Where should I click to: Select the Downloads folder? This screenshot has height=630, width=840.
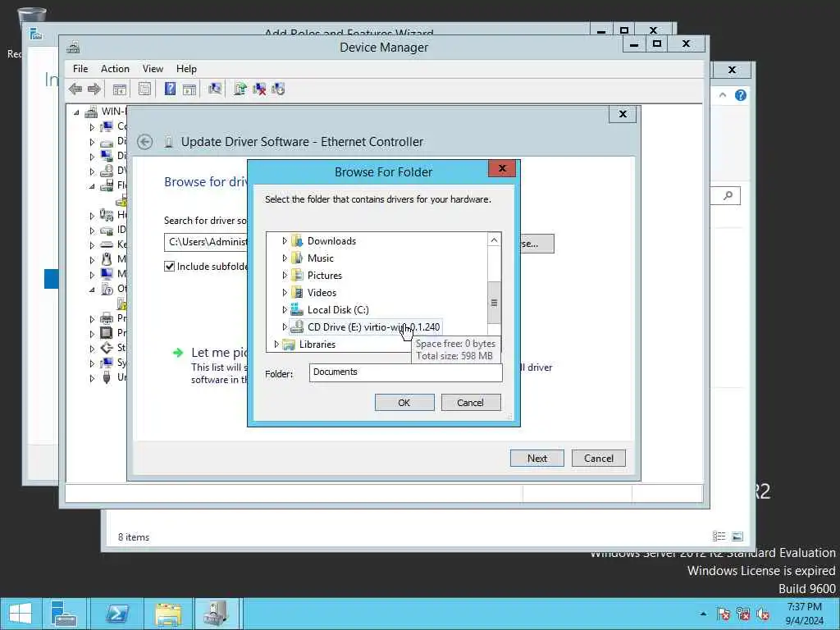pos(331,241)
